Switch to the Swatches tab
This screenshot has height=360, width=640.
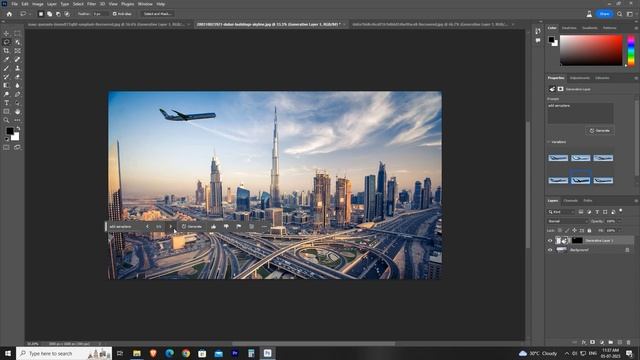[x=569, y=28]
